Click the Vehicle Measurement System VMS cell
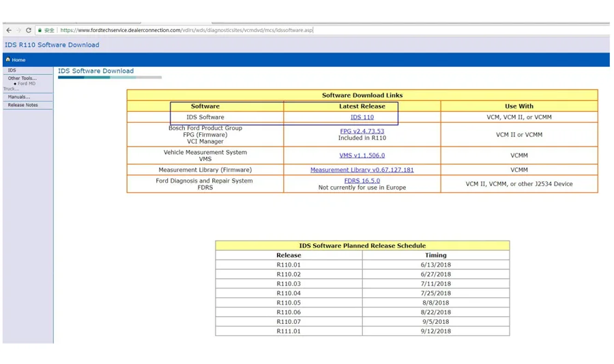 pyautogui.click(x=205, y=155)
